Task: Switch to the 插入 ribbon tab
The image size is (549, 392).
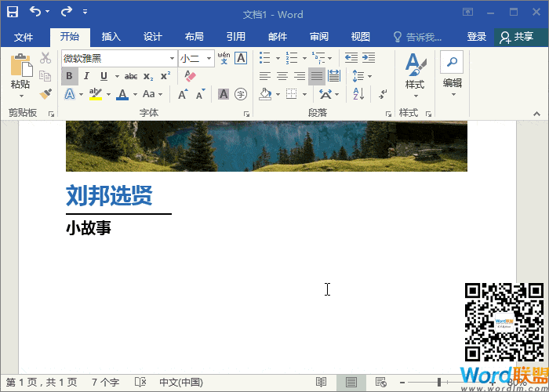Action: point(111,37)
